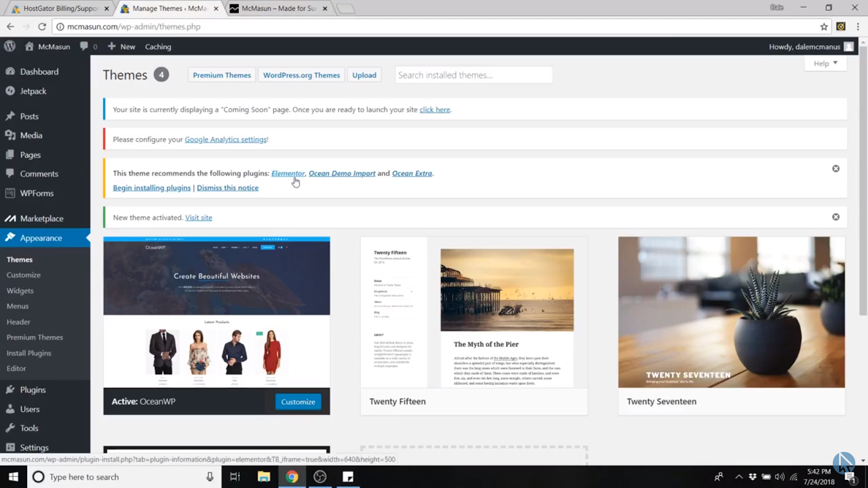Open Install Plugins in the Appearance submenu
Image resolution: width=868 pixels, height=488 pixels.
(29, 353)
